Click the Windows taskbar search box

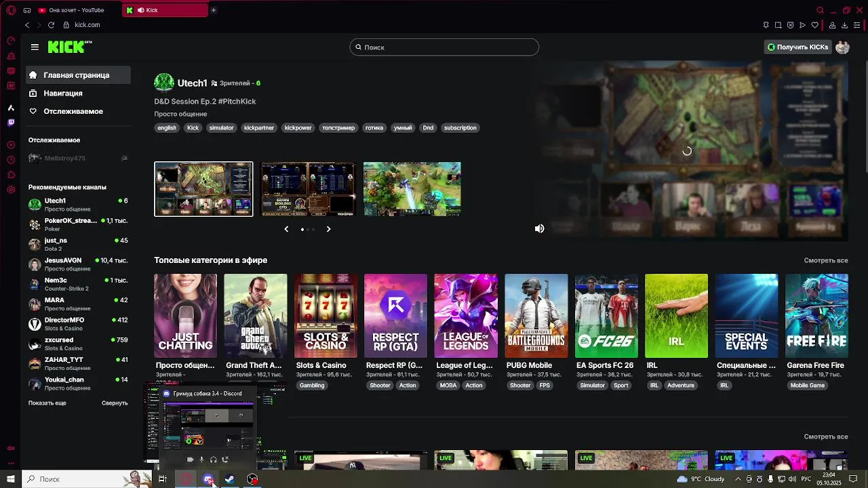(88, 479)
